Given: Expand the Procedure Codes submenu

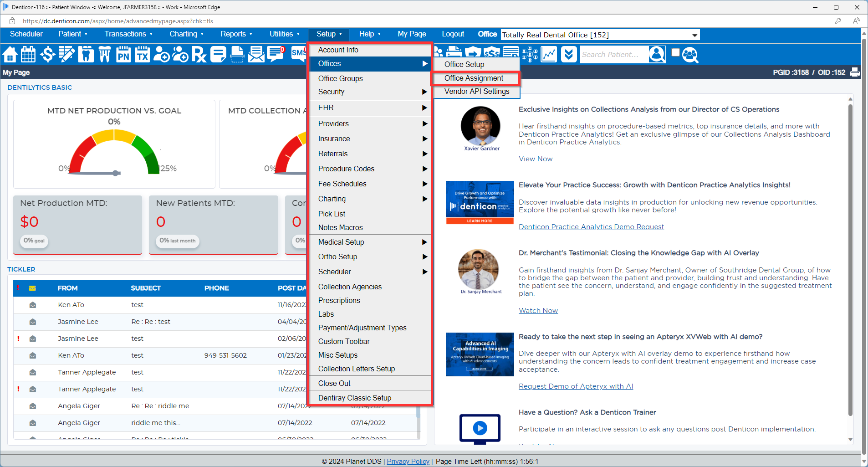Looking at the screenshot, I should click(370, 169).
